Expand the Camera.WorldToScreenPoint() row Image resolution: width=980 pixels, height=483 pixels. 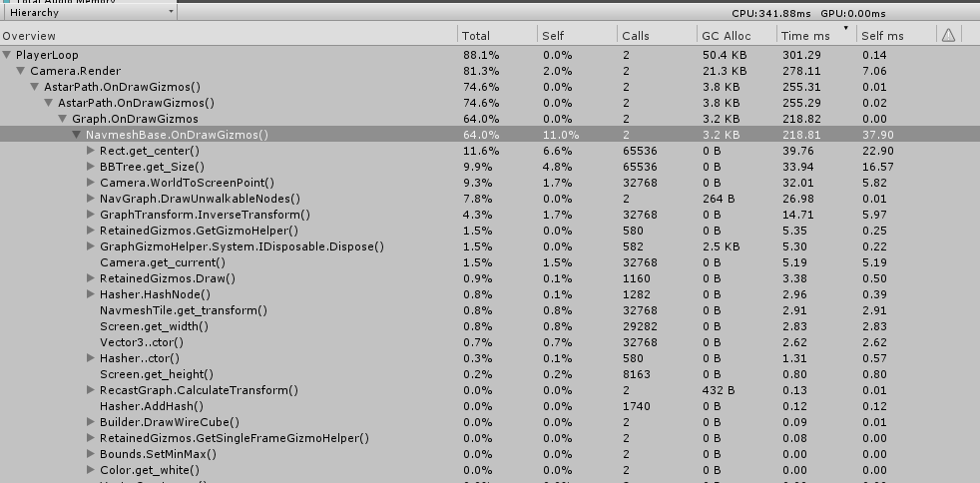coord(91,183)
